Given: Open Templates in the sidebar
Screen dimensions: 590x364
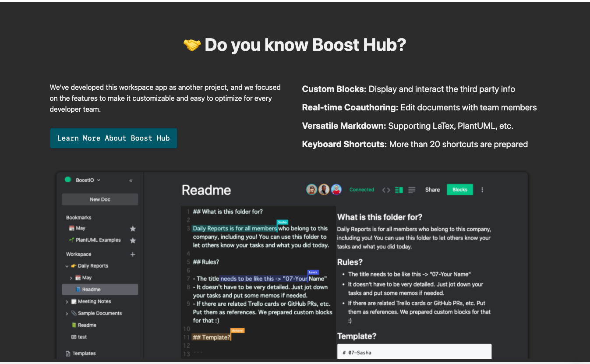Looking at the screenshot, I should tap(84, 353).
